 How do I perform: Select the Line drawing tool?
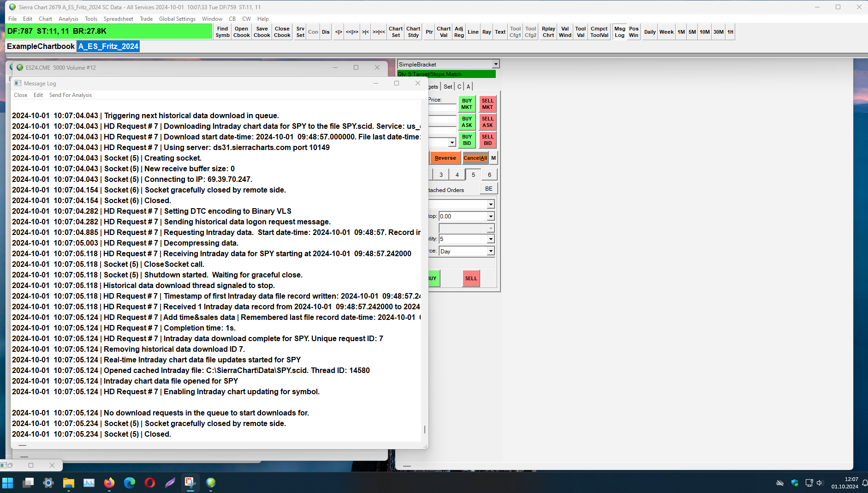click(473, 32)
